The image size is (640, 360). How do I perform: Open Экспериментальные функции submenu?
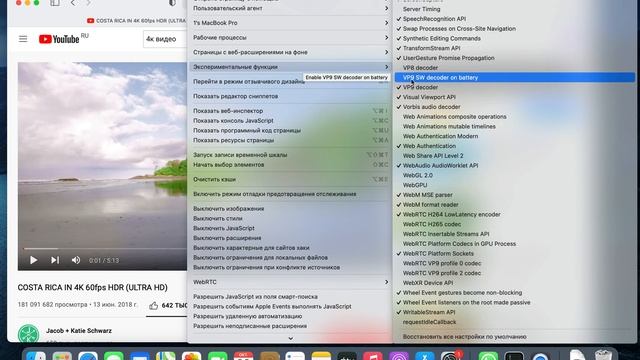[x=290, y=67]
